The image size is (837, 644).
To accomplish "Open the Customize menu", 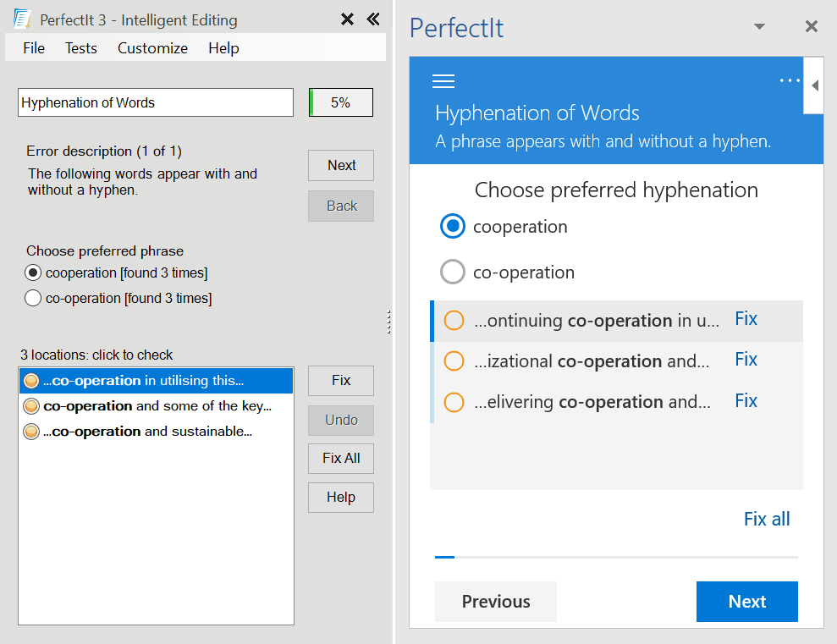I will (152, 48).
